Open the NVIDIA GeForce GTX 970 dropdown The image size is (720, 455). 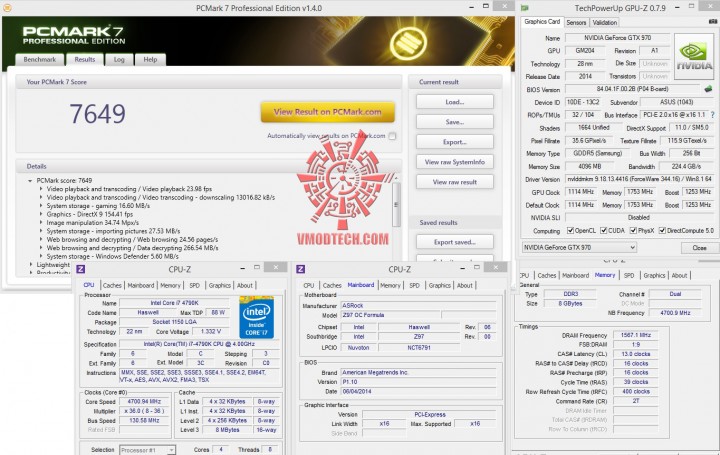(579, 247)
